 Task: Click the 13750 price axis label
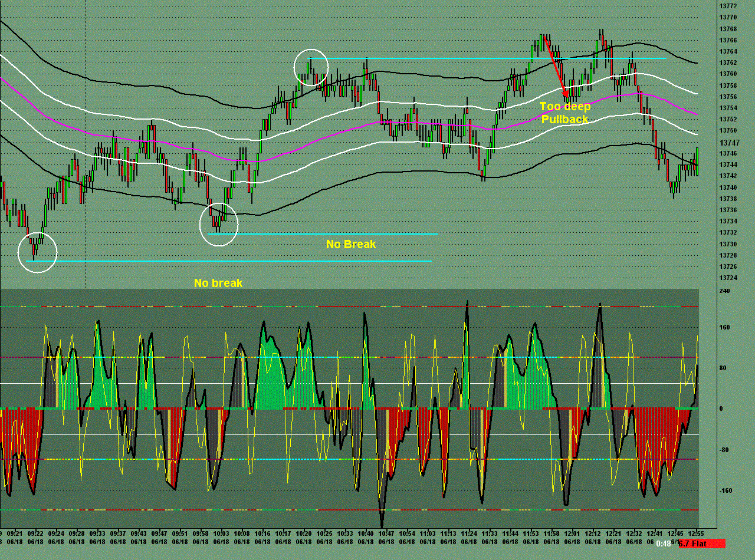pyautogui.click(x=728, y=131)
